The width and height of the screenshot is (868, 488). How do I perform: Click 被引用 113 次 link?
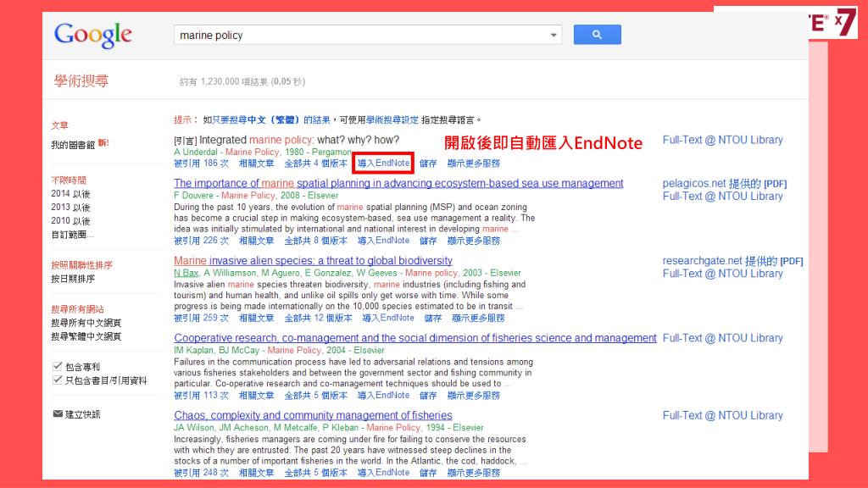201,396
